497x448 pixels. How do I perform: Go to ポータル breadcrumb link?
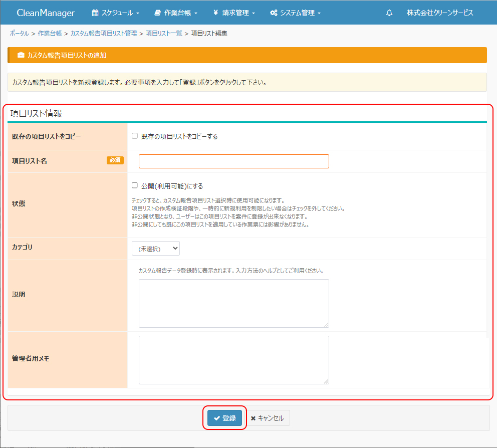click(19, 33)
